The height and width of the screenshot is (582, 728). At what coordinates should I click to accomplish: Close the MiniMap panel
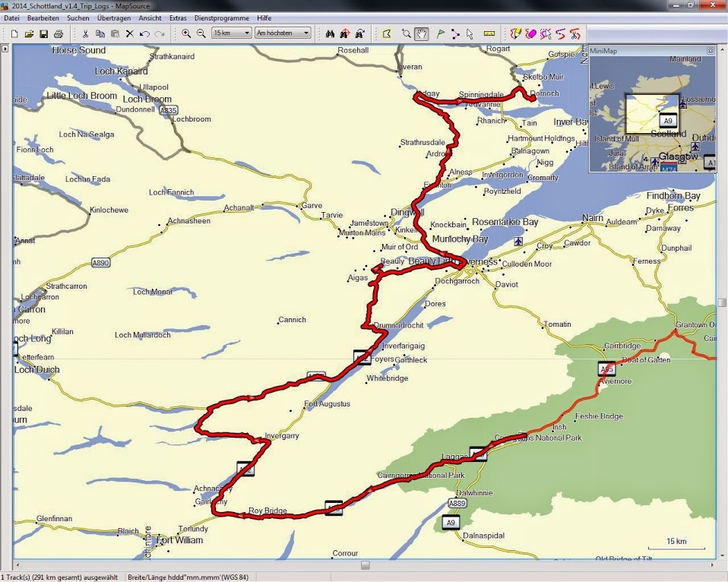pos(711,51)
